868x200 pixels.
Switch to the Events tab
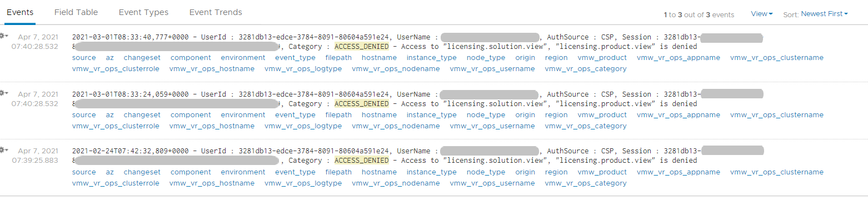tap(20, 12)
